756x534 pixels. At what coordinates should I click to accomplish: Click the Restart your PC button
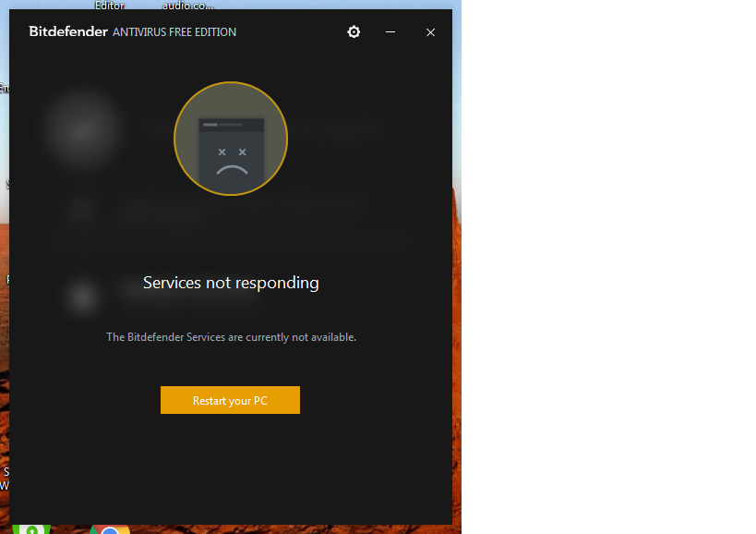click(x=230, y=400)
